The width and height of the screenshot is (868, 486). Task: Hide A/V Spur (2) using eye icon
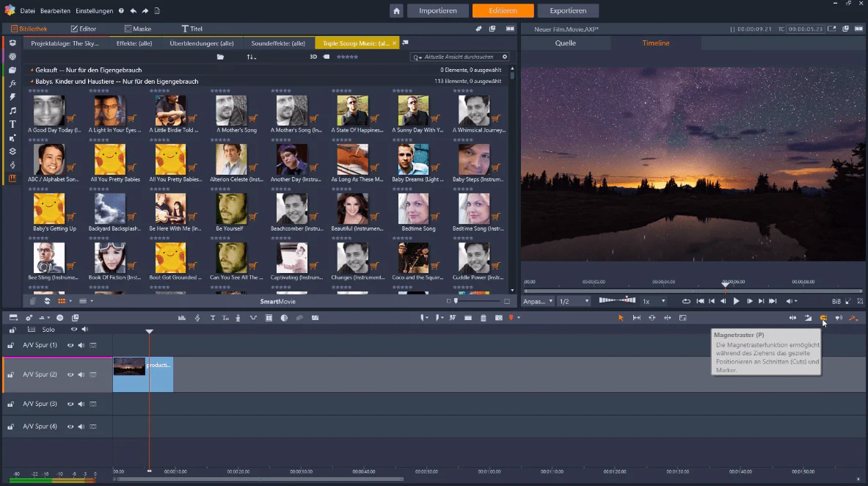click(70, 374)
